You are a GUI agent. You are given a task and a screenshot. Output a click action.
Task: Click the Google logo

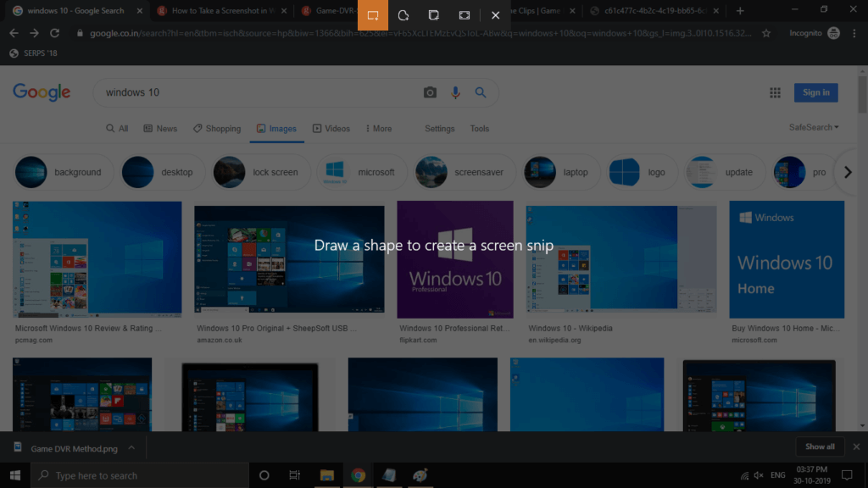click(x=42, y=92)
